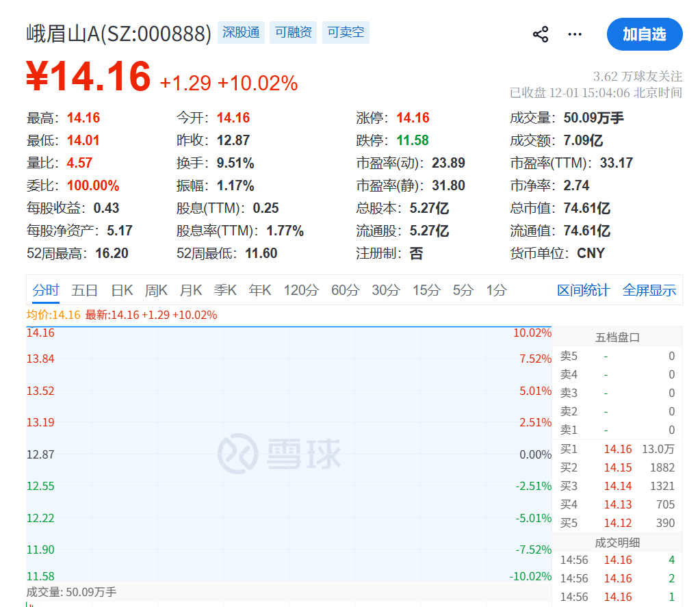700x607 pixels.
Task: Show the 周K chart tab
Action: (156, 290)
